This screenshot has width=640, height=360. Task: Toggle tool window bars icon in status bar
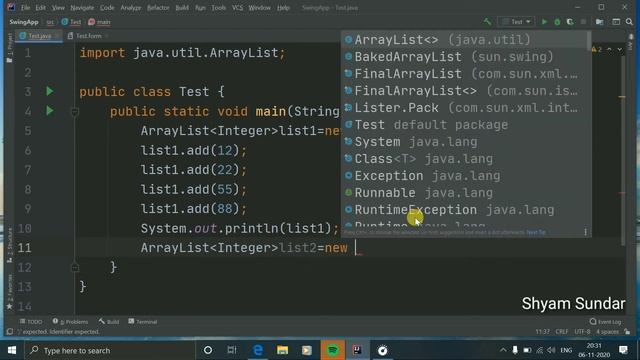(x=9, y=332)
